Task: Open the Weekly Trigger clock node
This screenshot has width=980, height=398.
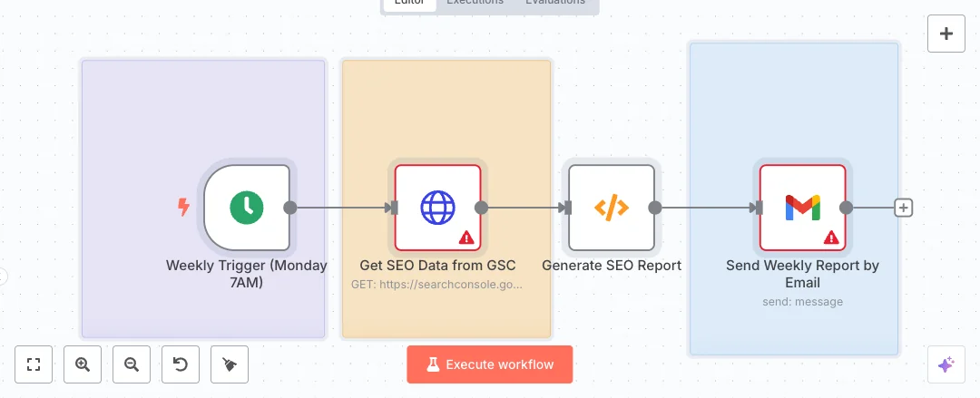Action: [x=246, y=208]
